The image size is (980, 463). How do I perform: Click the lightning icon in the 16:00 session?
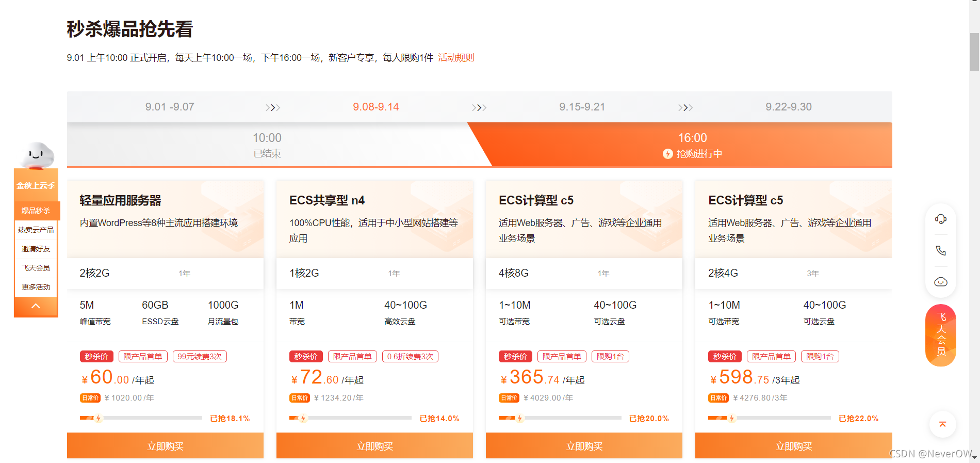pos(668,154)
